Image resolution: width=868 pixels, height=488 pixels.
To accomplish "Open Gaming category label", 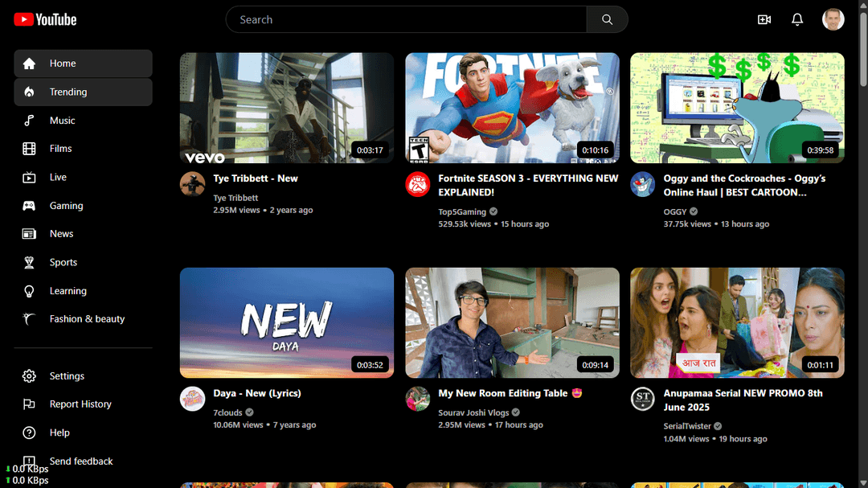I will (x=67, y=206).
